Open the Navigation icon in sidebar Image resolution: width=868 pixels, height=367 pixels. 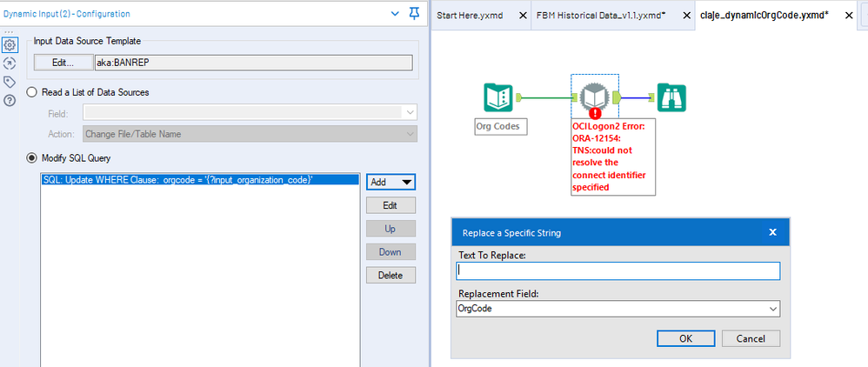click(9, 63)
